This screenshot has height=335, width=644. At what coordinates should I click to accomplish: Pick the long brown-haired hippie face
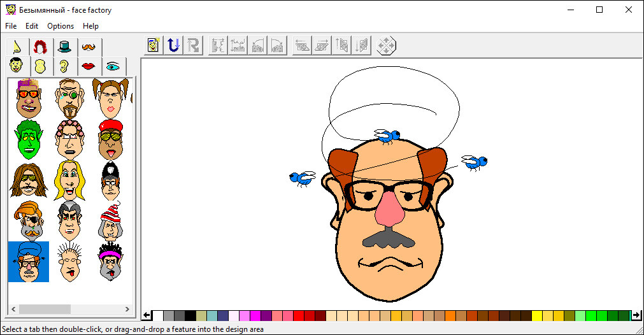pos(28,180)
